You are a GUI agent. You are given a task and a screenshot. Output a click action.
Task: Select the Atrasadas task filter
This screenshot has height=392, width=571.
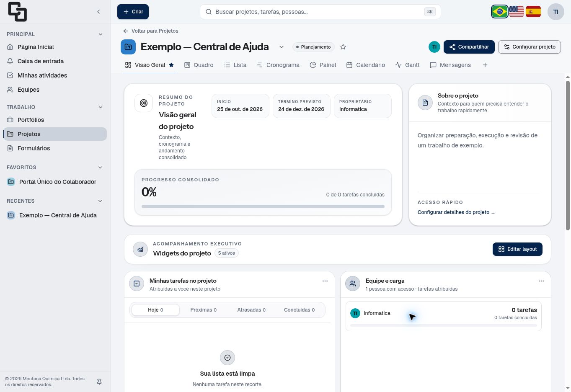251,310
